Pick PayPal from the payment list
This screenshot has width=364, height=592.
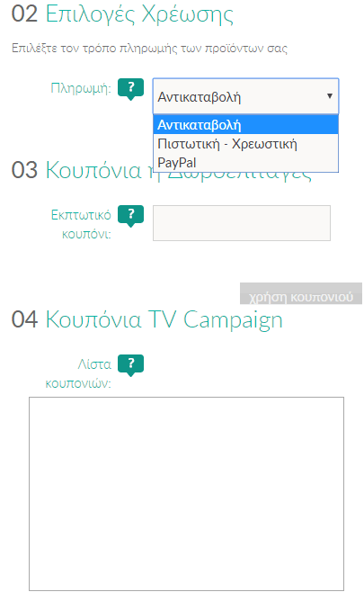coord(245,163)
